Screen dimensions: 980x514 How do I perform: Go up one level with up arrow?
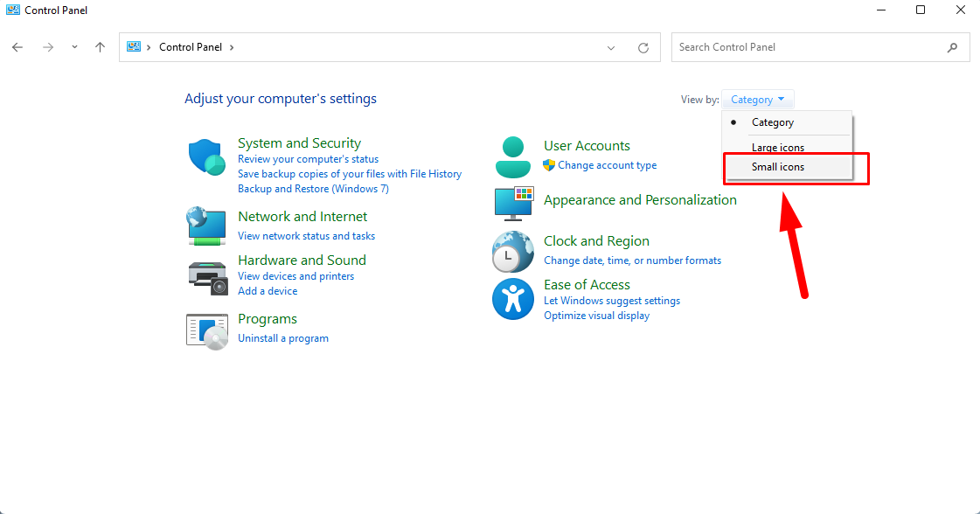(100, 47)
